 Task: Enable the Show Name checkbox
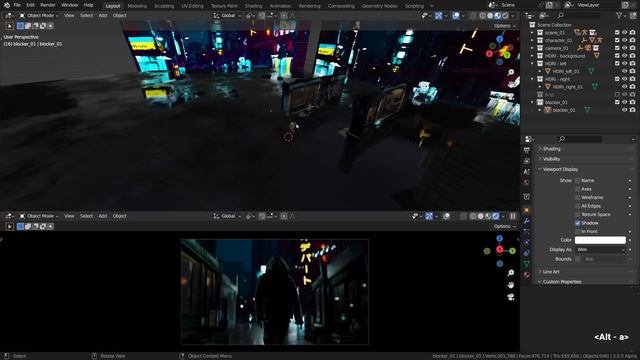[x=578, y=180]
